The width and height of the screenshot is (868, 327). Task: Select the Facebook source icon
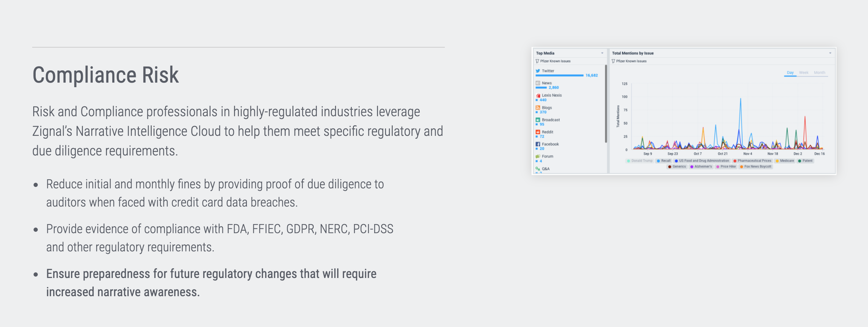pyautogui.click(x=538, y=144)
